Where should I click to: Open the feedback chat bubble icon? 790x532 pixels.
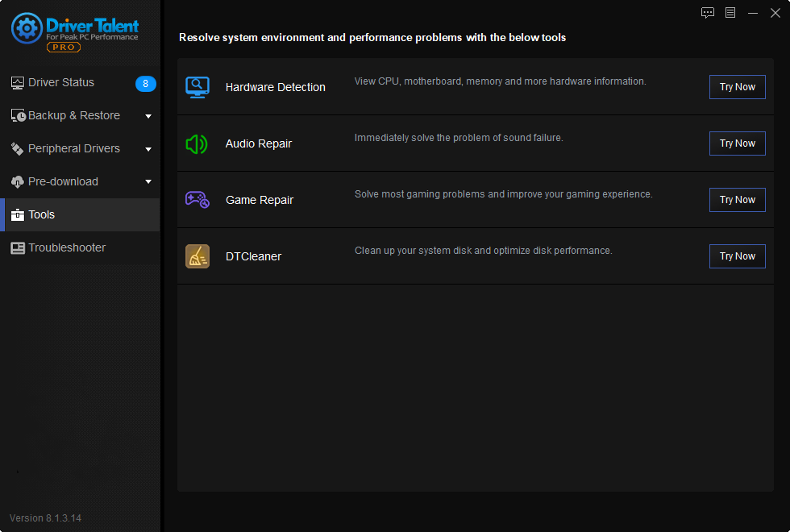(x=708, y=13)
